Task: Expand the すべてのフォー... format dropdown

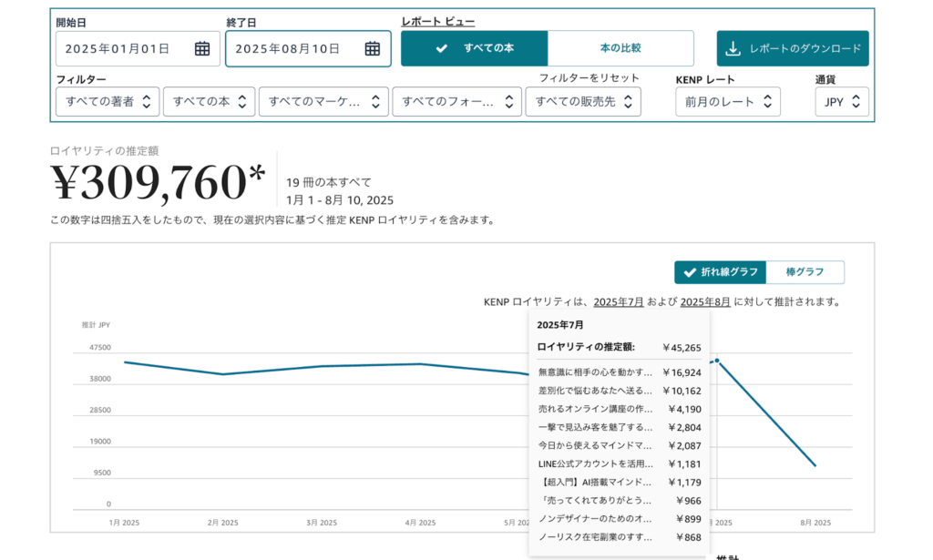Action: (x=456, y=102)
